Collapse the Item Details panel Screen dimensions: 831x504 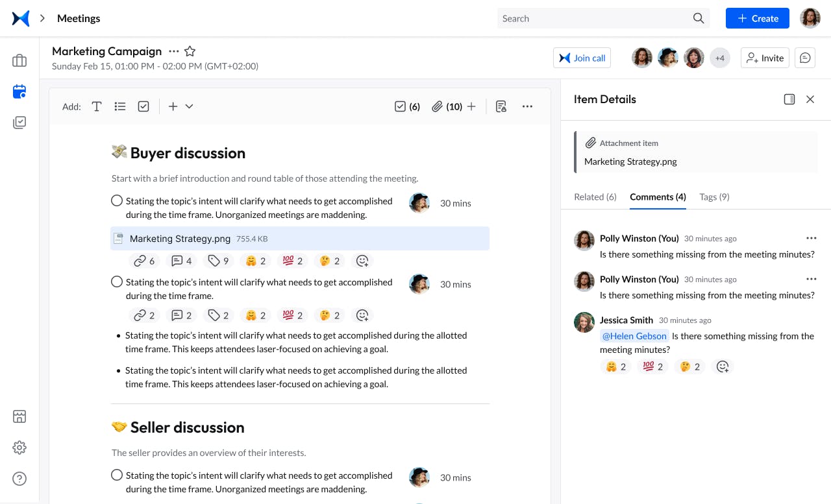coord(789,99)
